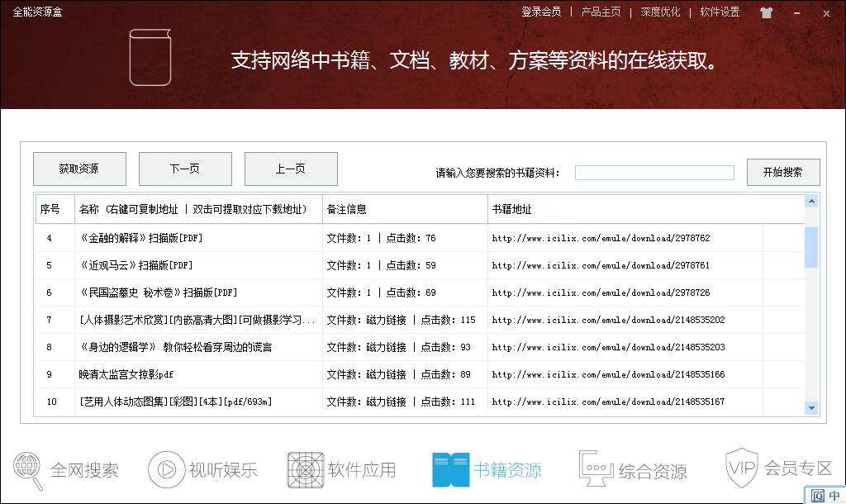Open 软件设置 settings menu
The height and width of the screenshot is (504, 846).
point(720,12)
